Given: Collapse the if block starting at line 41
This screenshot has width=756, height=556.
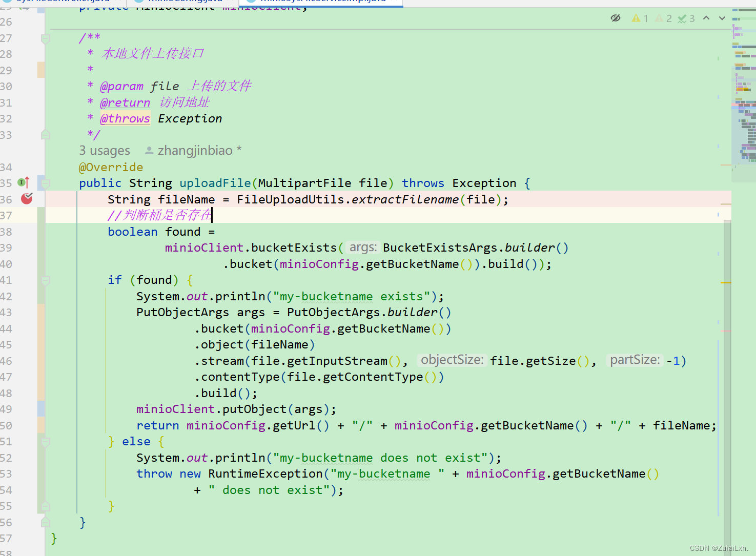Looking at the screenshot, I should [45, 280].
